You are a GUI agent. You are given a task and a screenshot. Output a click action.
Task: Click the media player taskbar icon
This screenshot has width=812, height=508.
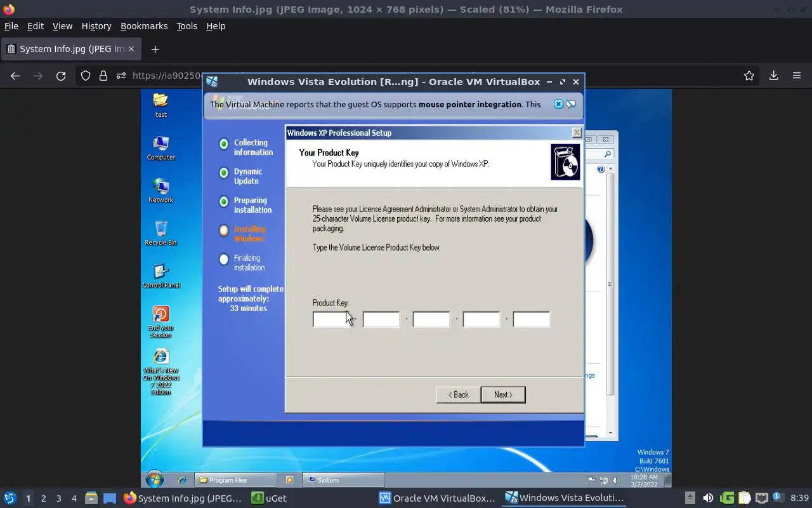coord(290,480)
